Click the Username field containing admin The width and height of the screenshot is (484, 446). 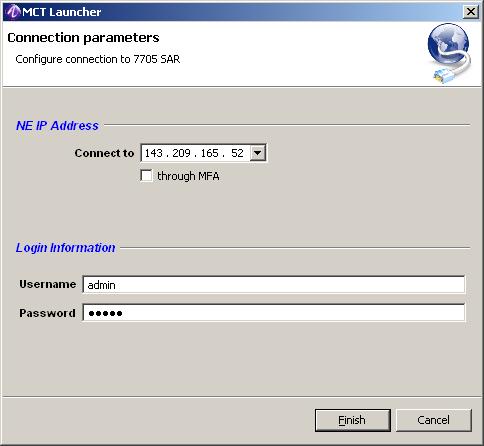[273, 285]
